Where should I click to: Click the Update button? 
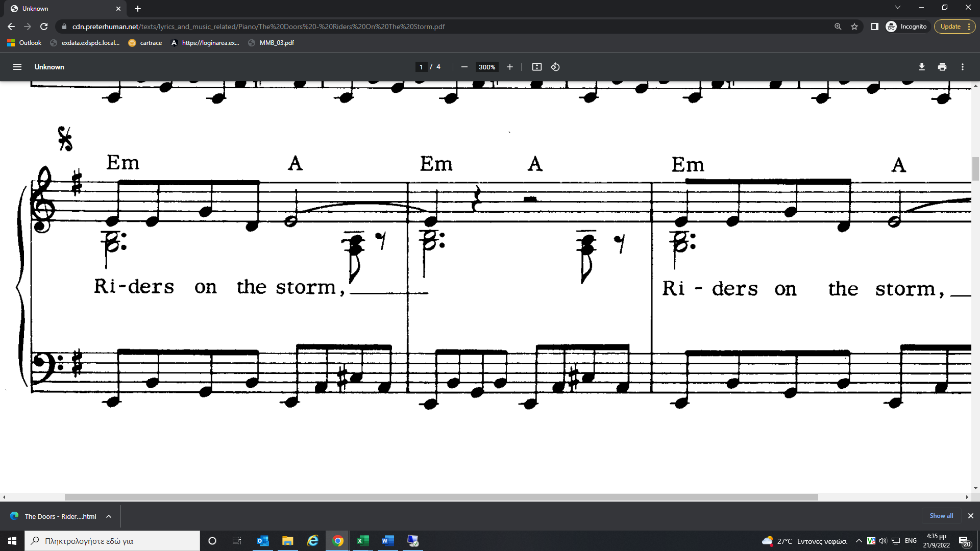point(950,27)
